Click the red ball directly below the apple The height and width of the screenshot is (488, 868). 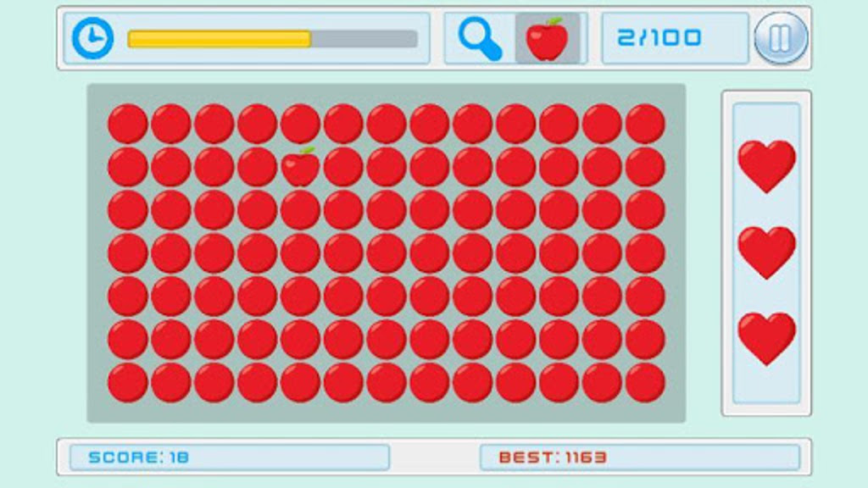coord(301,210)
